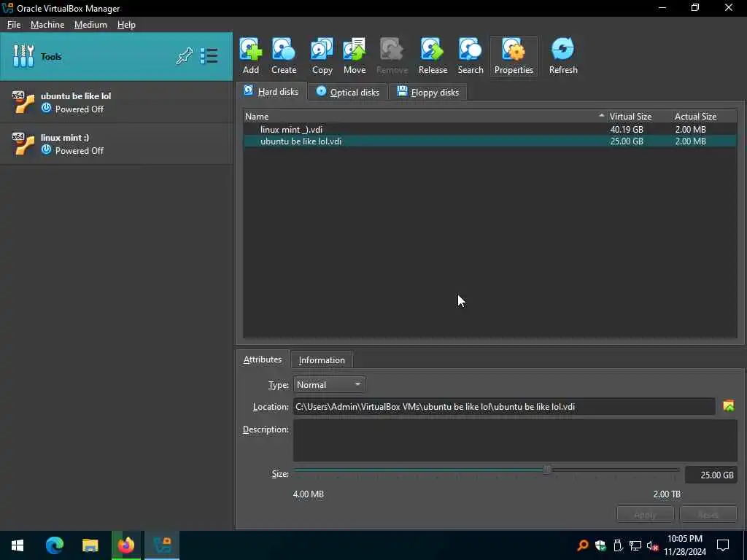Click the Refresh toolbar icon
This screenshot has height=560, width=747.
pyautogui.click(x=563, y=56)
